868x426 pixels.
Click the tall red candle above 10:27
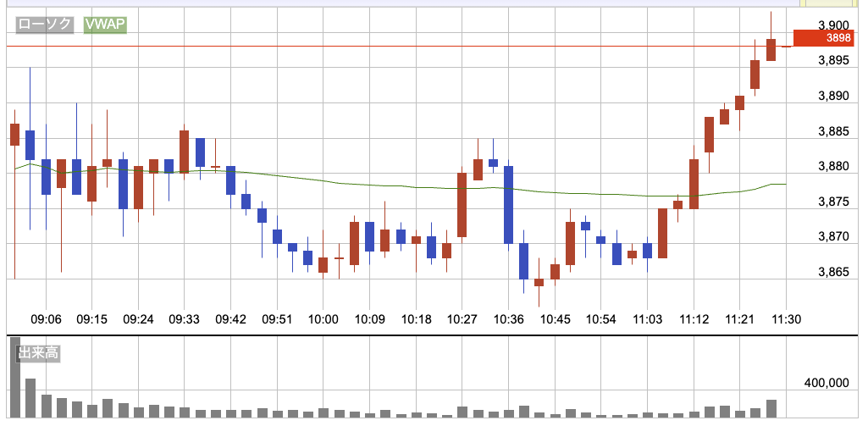[x=462, y=204]
